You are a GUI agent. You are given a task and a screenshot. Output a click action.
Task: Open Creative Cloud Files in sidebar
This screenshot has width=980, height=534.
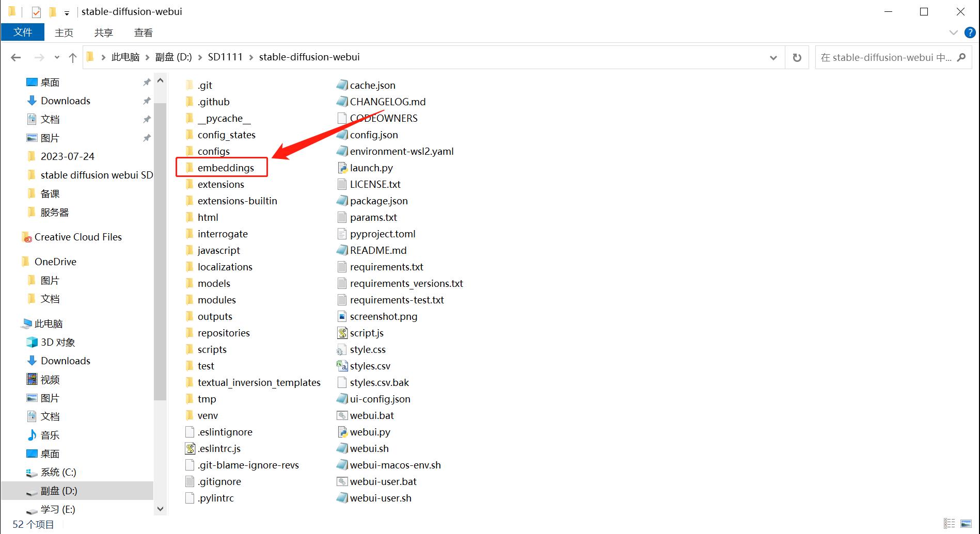coord(78,237)
